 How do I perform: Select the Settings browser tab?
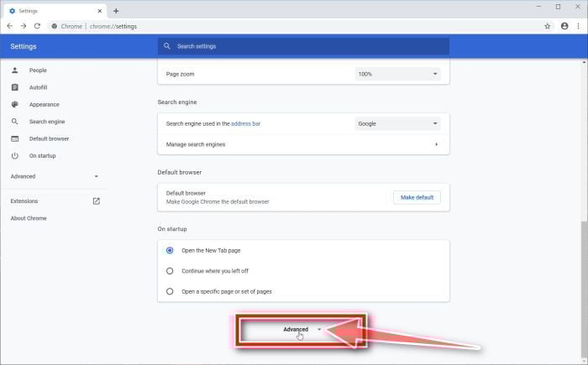pyautogui.click(x=55, y=11)
